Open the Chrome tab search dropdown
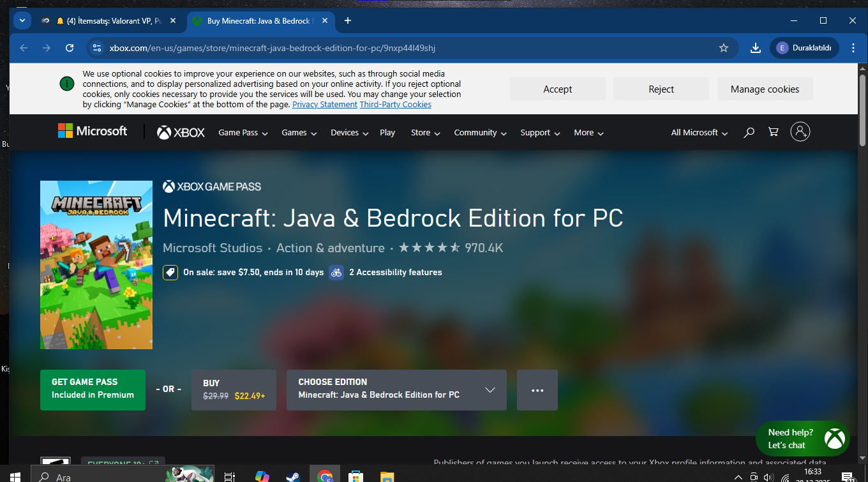Viewport: 868px width, 482px height. (22, 20)
